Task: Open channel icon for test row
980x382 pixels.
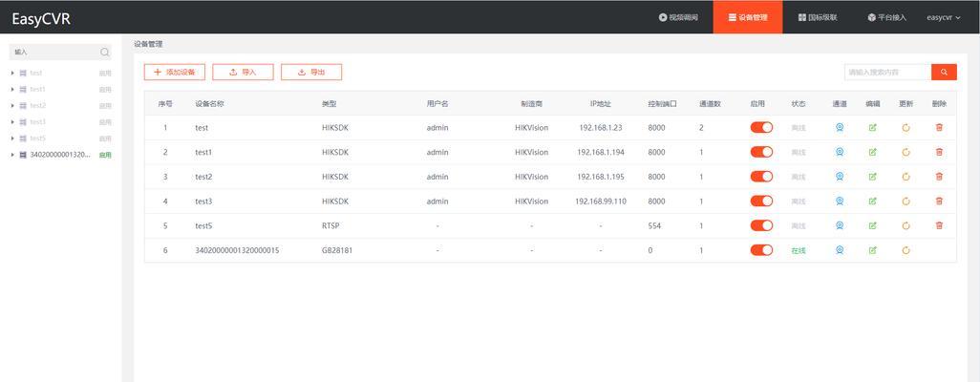Action: click(x=840, y=128)
